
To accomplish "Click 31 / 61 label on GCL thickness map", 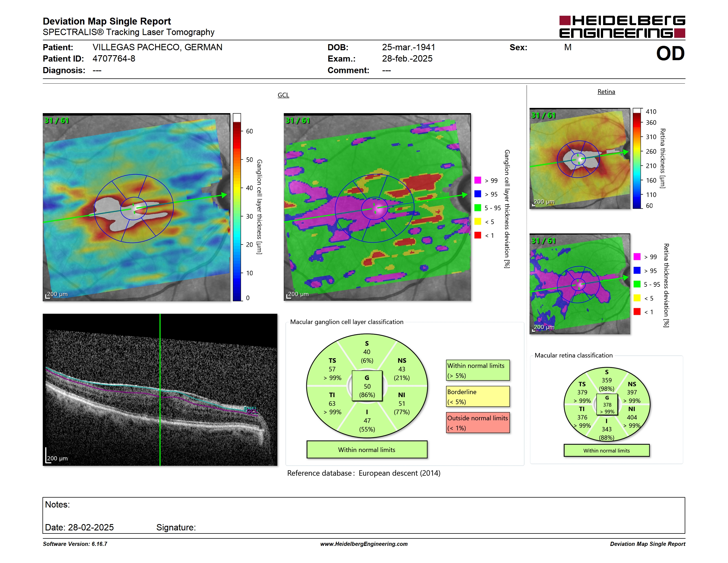I will (x=57, y=120).
